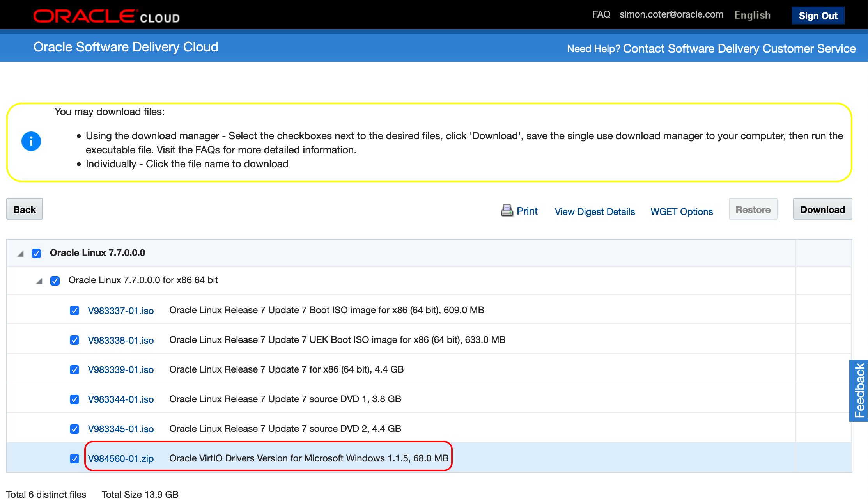This screenshot has height=504, width=868.
Task: Click Contact Software Delivery Customer Service
Action: (739, 49)
